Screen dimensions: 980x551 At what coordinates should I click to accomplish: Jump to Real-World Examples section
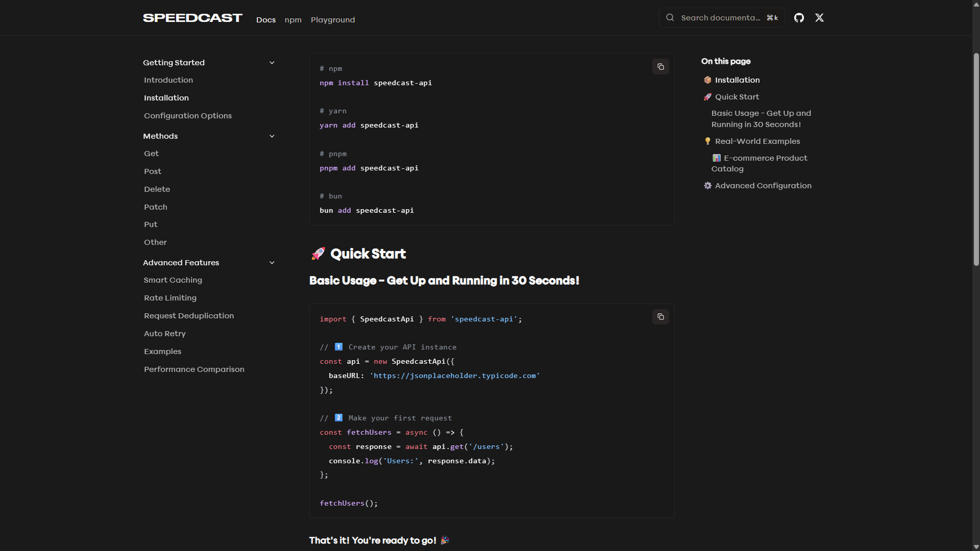point(757,141)
